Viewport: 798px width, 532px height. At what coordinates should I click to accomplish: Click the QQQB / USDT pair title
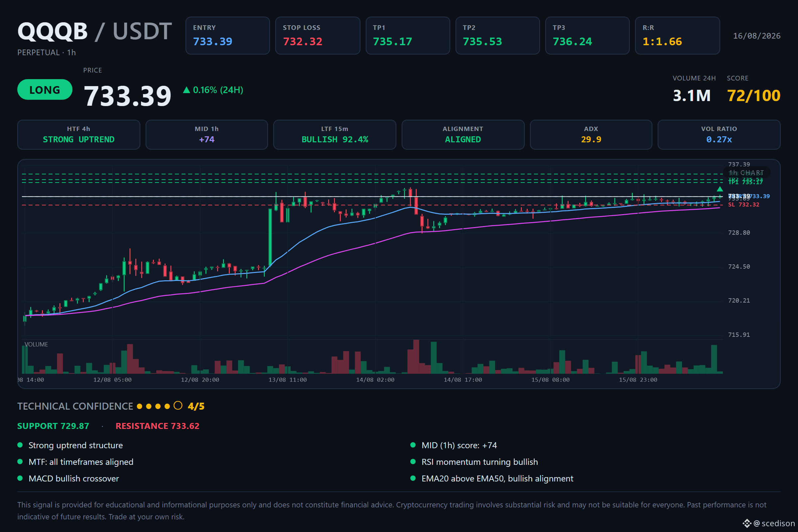95,31
